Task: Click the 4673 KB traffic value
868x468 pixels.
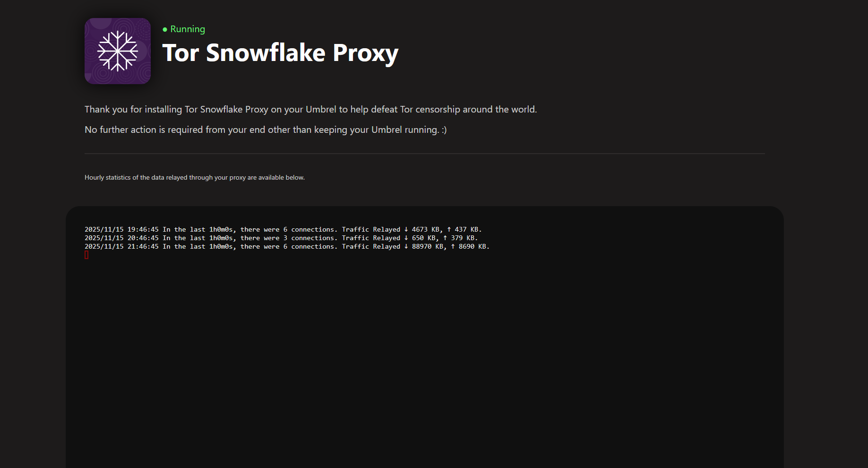Action: (425, 229)
